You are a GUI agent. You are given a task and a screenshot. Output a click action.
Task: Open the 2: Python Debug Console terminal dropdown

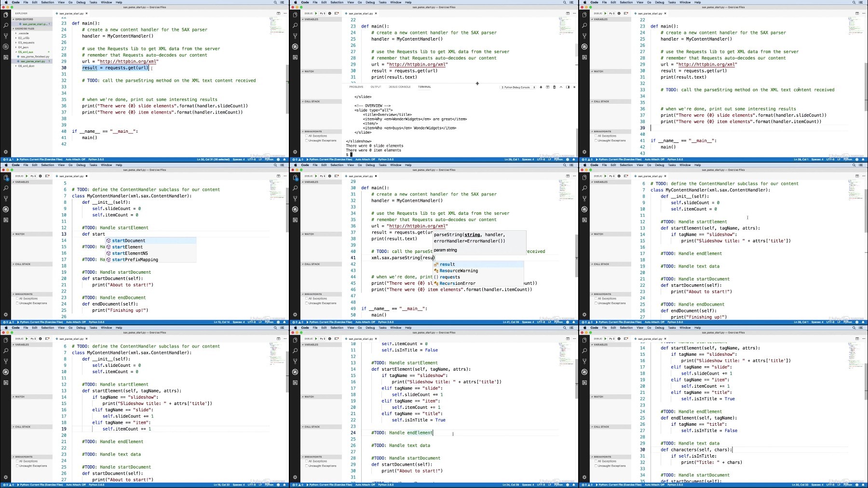coord(518,87)
